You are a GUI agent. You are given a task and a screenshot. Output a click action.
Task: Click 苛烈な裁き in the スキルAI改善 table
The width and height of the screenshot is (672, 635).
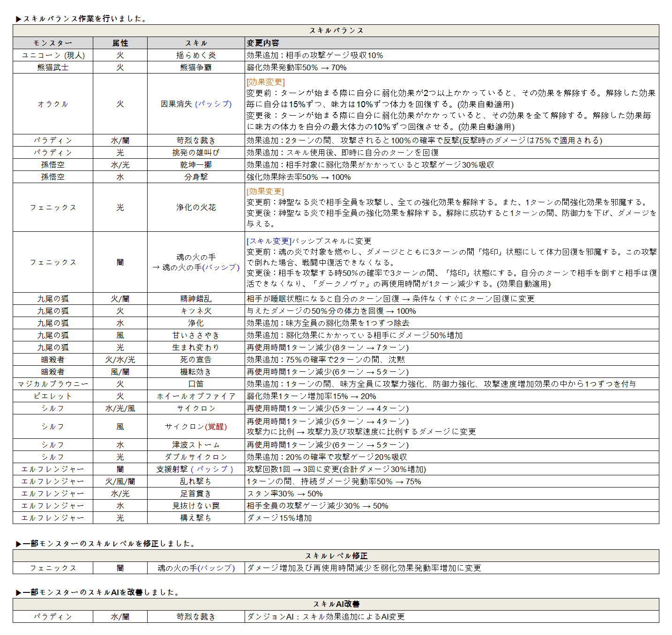tap(196, 617)
